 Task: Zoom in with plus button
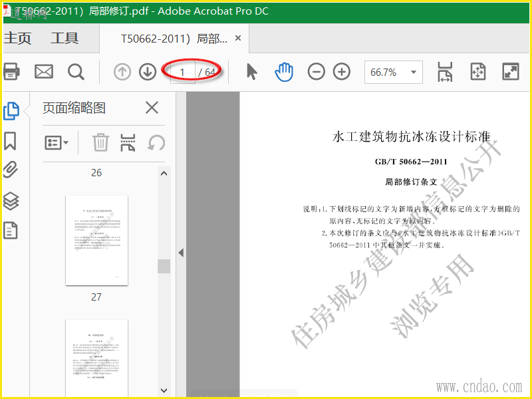point(342,72)
